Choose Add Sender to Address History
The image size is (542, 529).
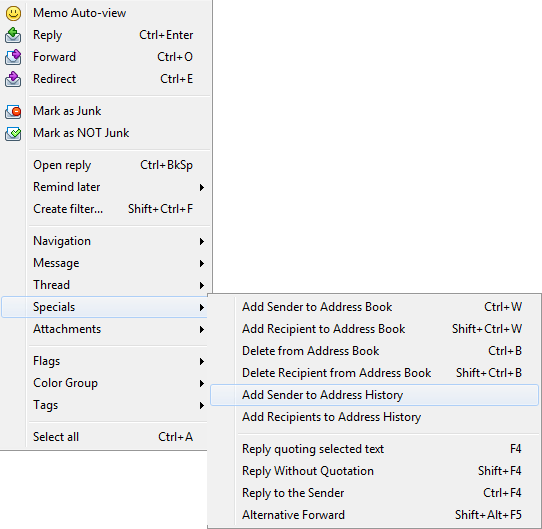pos(374,395)
